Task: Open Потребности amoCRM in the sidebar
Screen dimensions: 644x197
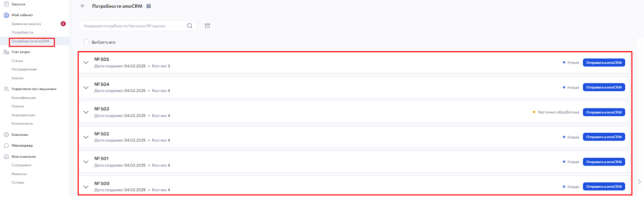Action: 30,41
